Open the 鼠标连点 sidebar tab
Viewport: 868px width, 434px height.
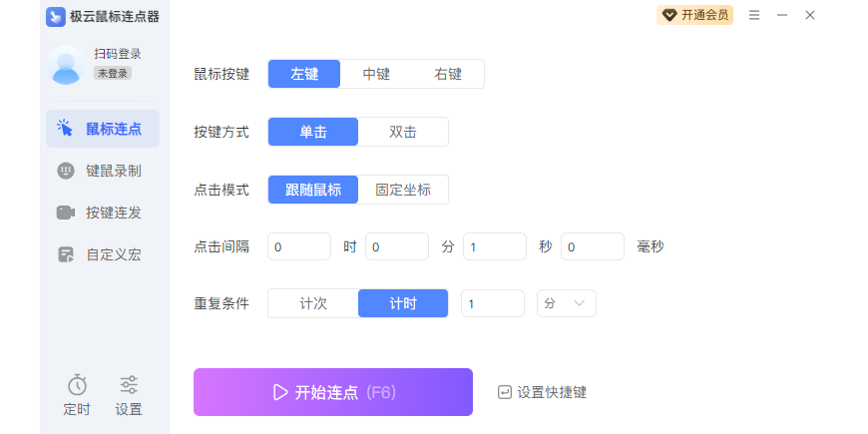tap(103, 129)
